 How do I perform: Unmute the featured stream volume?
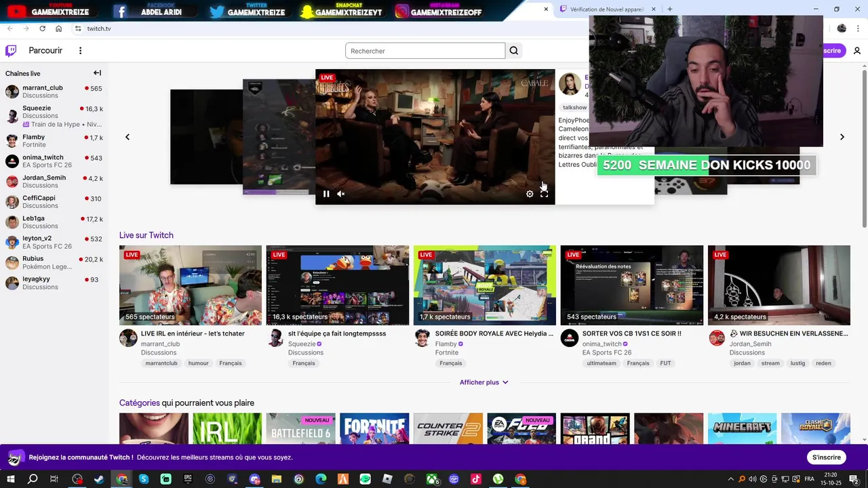[341, 194]
